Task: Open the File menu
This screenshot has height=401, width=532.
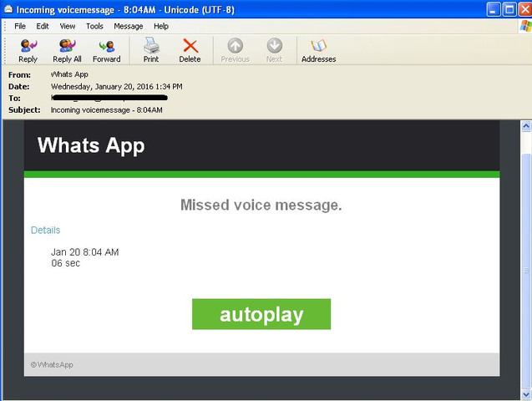Action: click(20, 26)
